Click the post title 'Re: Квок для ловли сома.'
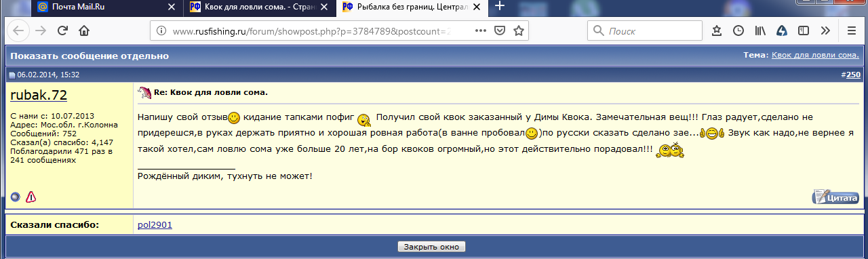Image resolution: width=868 pixels, height=259 pixels. coord(212,92)
